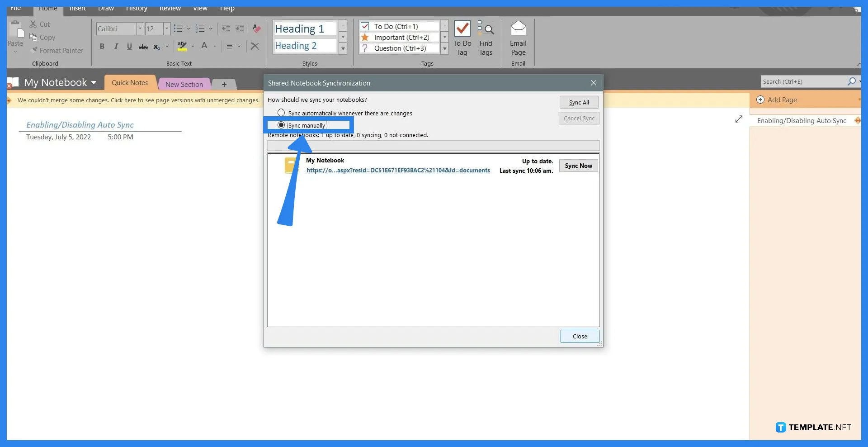Click the search magnifier icon

point(852,81)
